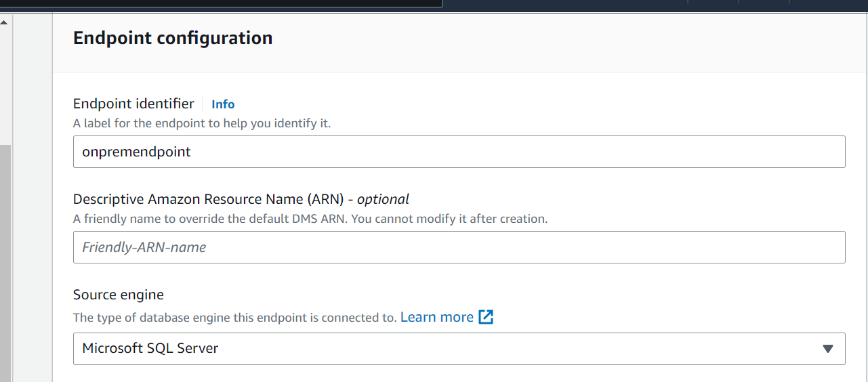Click the Endpoint identifier input field
The width and height of the screenshot is (868, 382).
pos(459,152)
